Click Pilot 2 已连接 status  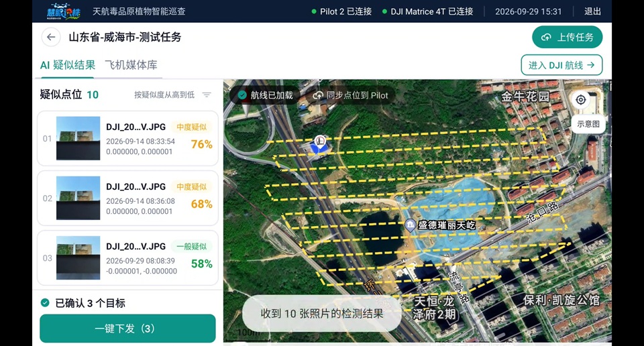click(341, 11)
